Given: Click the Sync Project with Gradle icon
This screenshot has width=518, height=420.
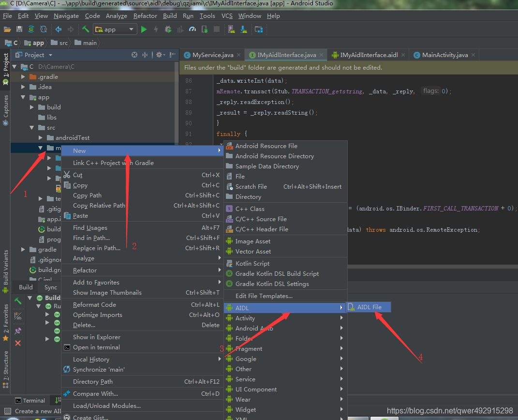Looking at the screenshot, I should [x=31, y=30].
